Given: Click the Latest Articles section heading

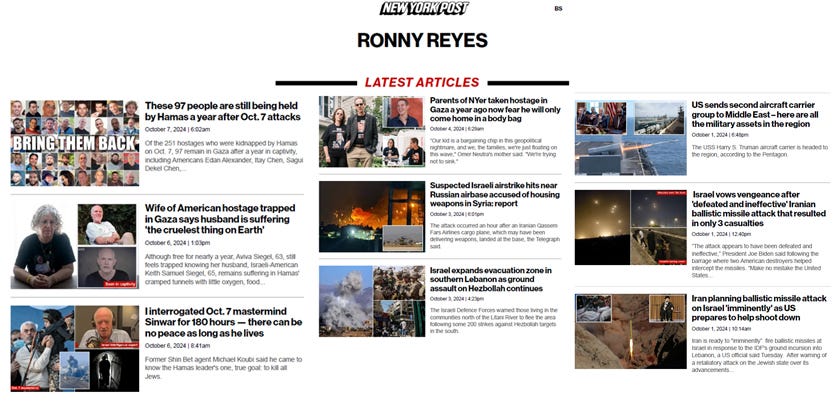Looking at the screenshot, I should coord(422,83).
